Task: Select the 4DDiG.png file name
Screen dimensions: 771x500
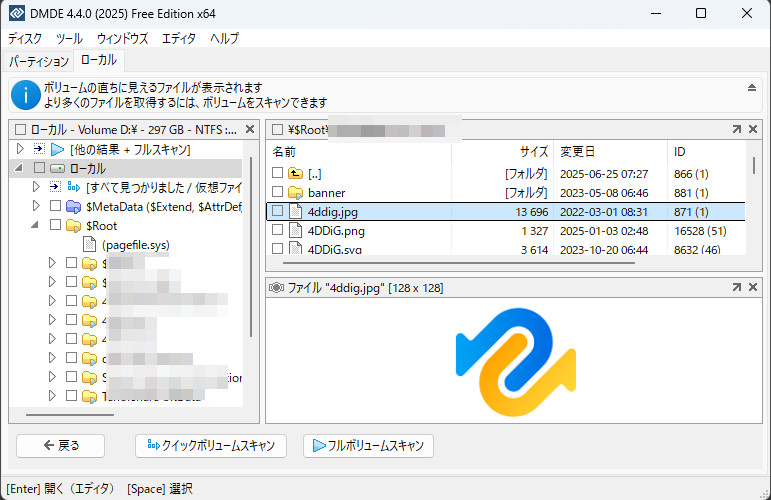Action: click(x=336, y=231)
